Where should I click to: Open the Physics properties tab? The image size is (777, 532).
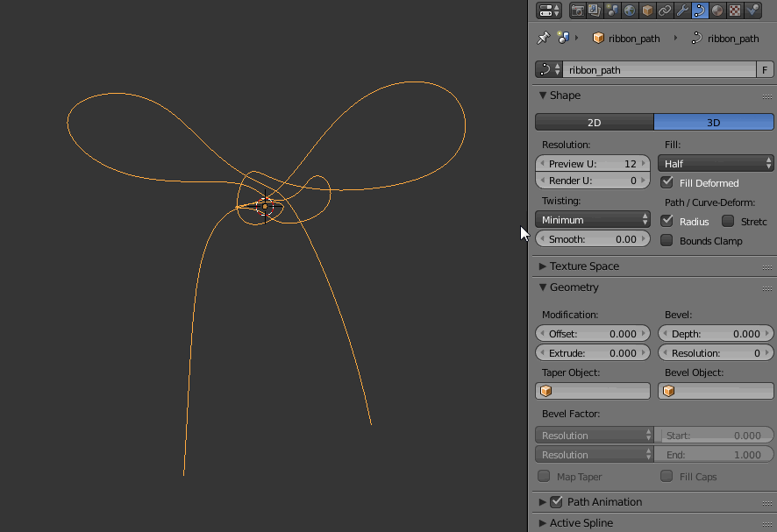pyautogui.click(x=752, y=11)
